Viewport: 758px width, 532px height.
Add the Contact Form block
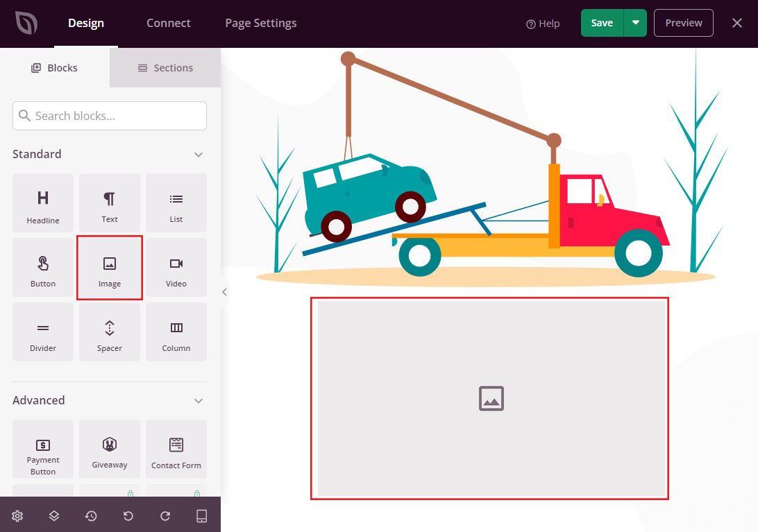(176, 449)
